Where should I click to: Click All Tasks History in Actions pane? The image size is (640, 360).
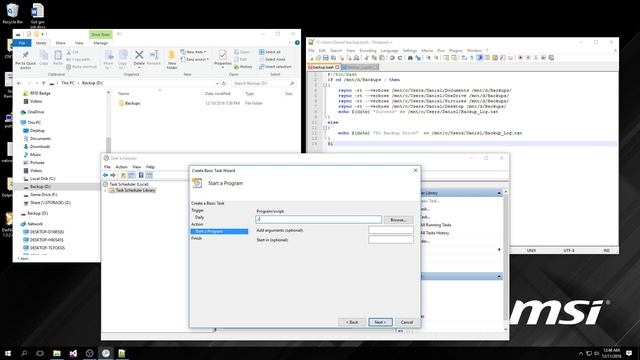(435, 233)
